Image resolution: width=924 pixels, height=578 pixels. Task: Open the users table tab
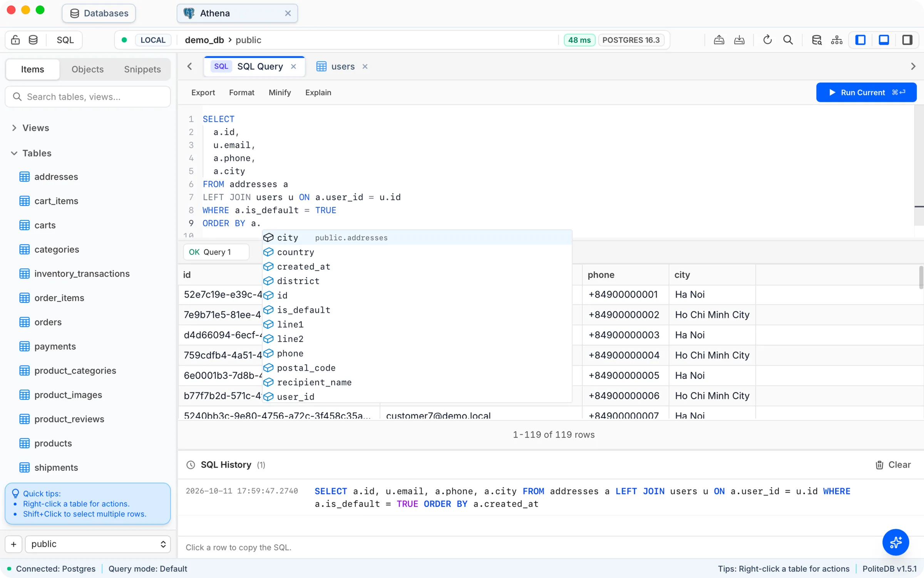pyautogui.click(x=342, y=67)
